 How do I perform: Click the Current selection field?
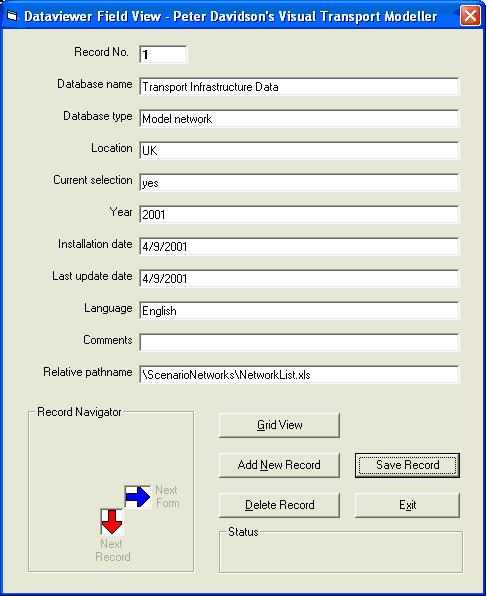pyautogui.click(x=299, y=183)
